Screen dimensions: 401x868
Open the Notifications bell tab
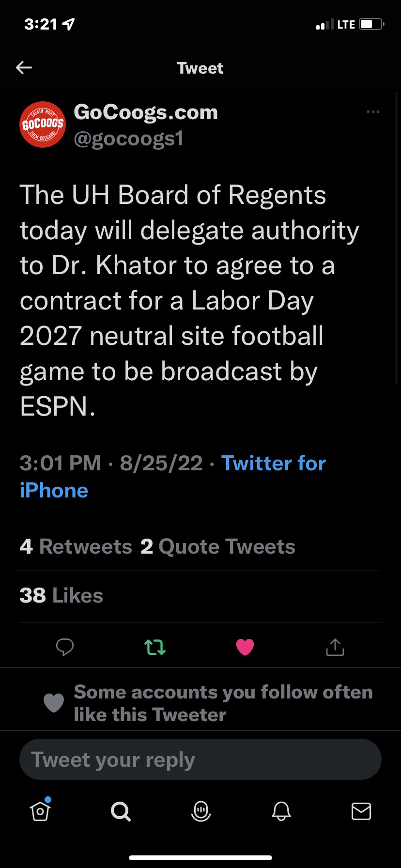281,811
